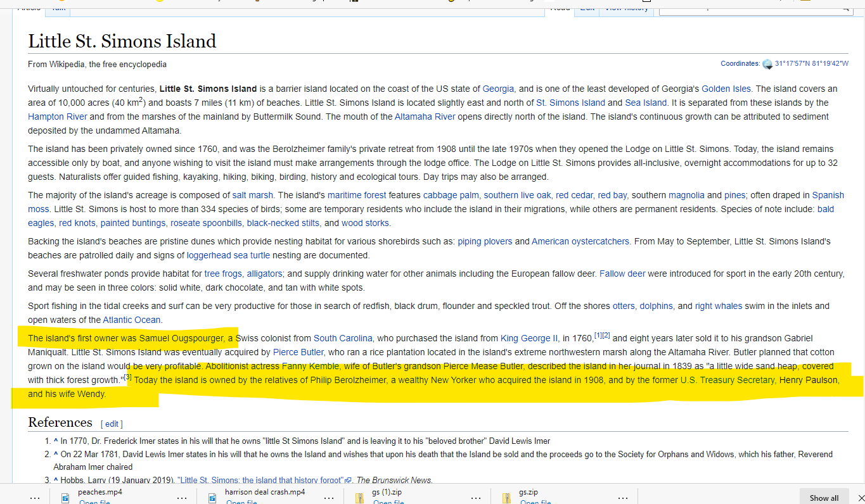Viewport: 865px width, 504px height.
Task: Open the U.S. Treasury Secretary link
Action: click(727, 380)
